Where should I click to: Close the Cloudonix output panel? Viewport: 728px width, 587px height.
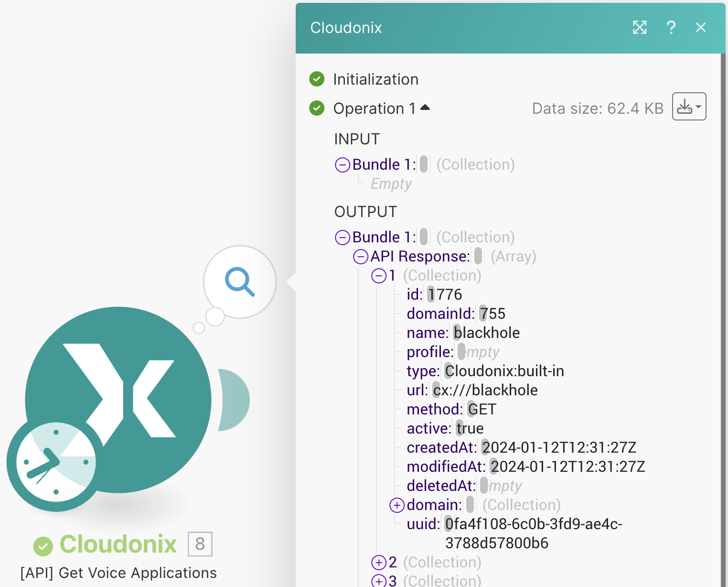(x=701, y=28)
